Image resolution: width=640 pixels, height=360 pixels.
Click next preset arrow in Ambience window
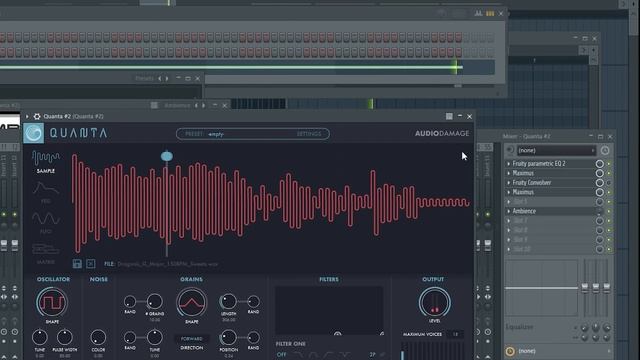(203, 106)
